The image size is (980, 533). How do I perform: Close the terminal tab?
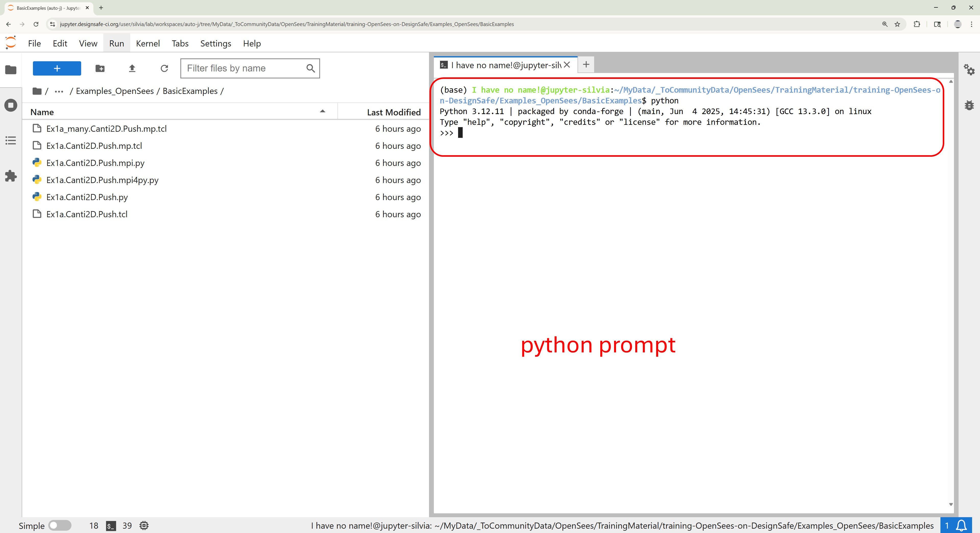567,65
